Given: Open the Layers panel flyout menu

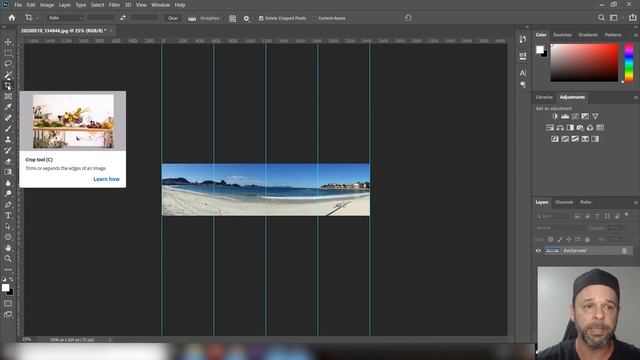Looking at the screenshot, I should 636,202.
